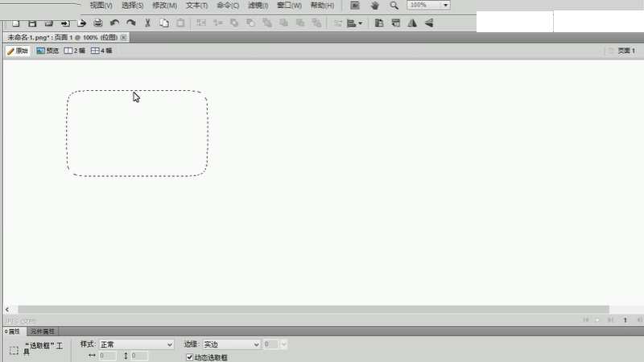Open the 滤镜(I) menu

click(258, 6)
